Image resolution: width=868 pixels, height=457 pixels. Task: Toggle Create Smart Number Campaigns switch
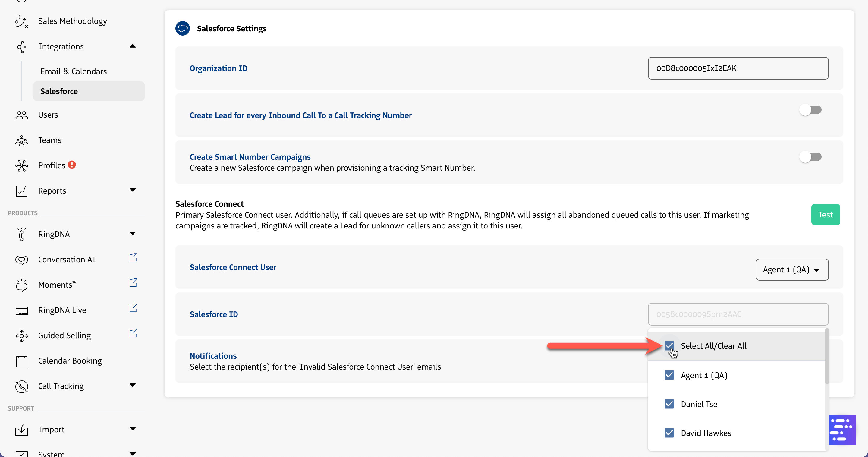[810, 157]
